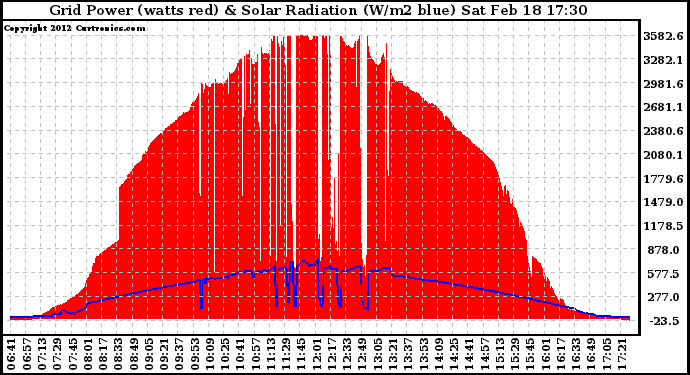Select the 13:53 time label

[423, 353]
